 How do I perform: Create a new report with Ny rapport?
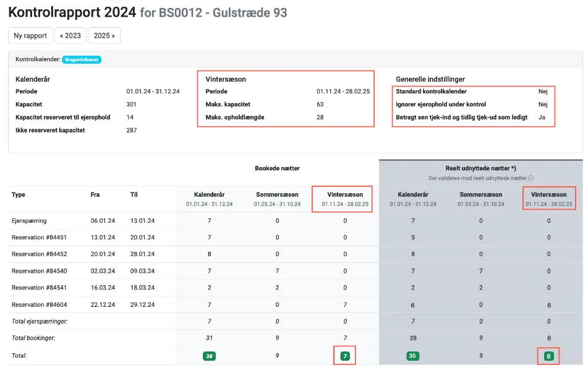coord(30,35)
